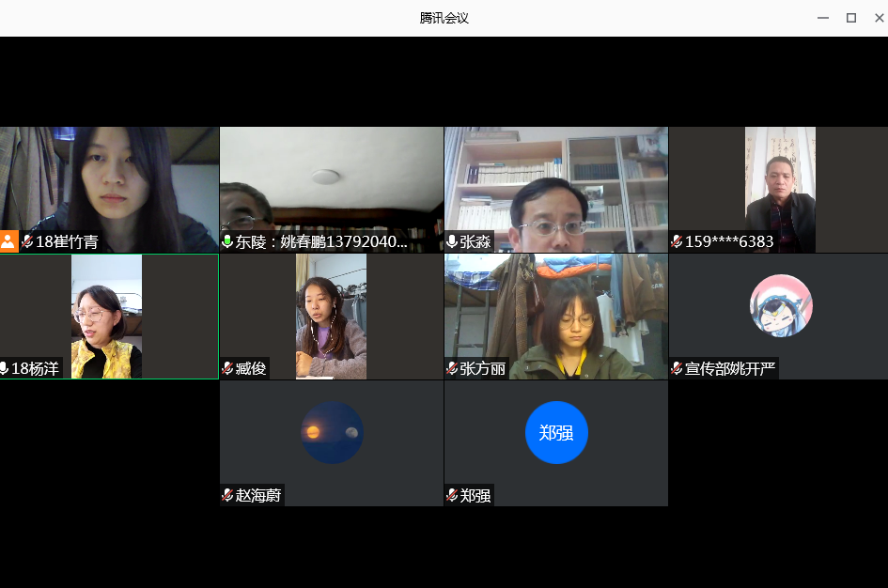Image resolution: width=888 pixels, height=588 pixels.
Task: Click the muted mic icon beside 臧俊
Action: click(227, 368)
